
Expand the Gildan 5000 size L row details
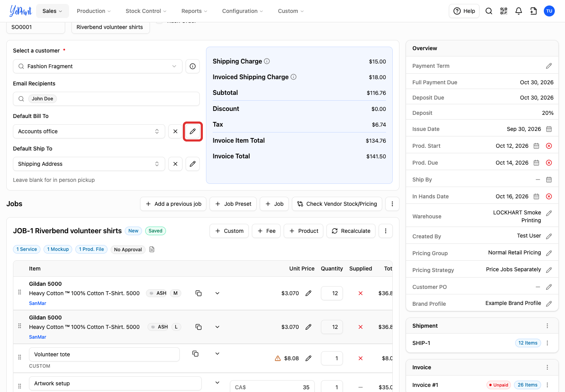click(217, 327)
